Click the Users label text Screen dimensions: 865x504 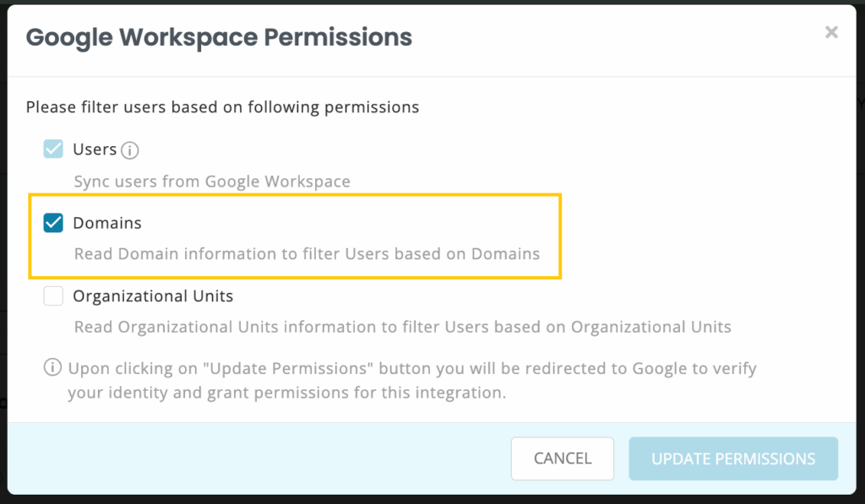[95, 149]
